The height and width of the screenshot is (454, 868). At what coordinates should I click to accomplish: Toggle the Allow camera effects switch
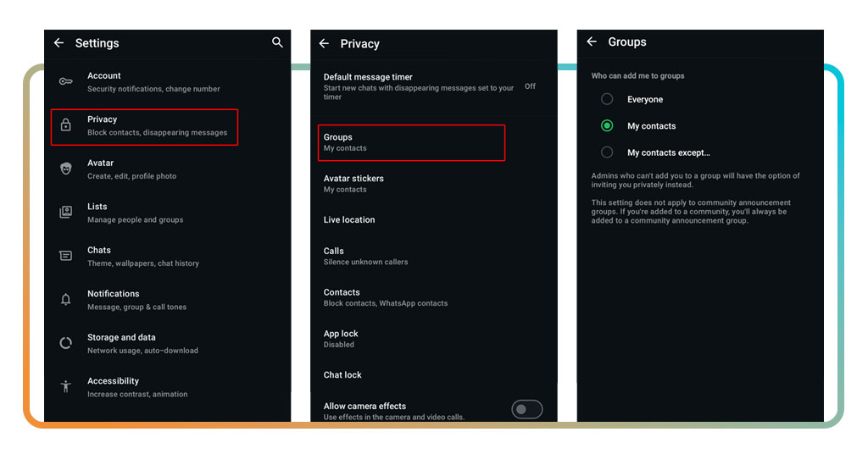pos(526,410)
